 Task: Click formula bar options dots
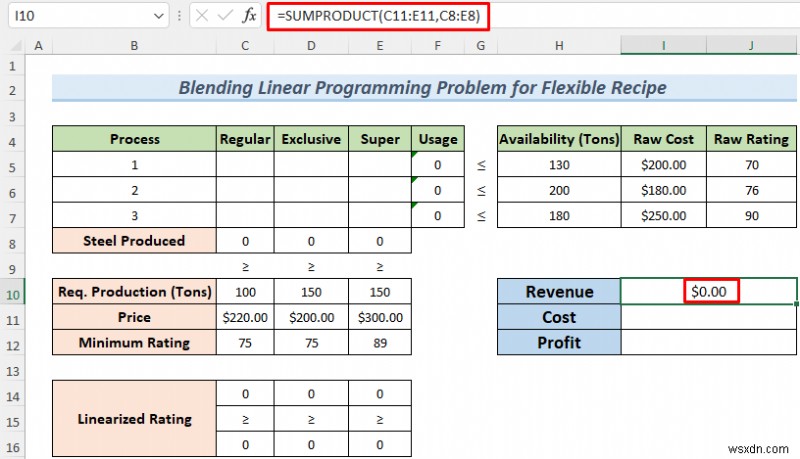[x=179, y=16]
